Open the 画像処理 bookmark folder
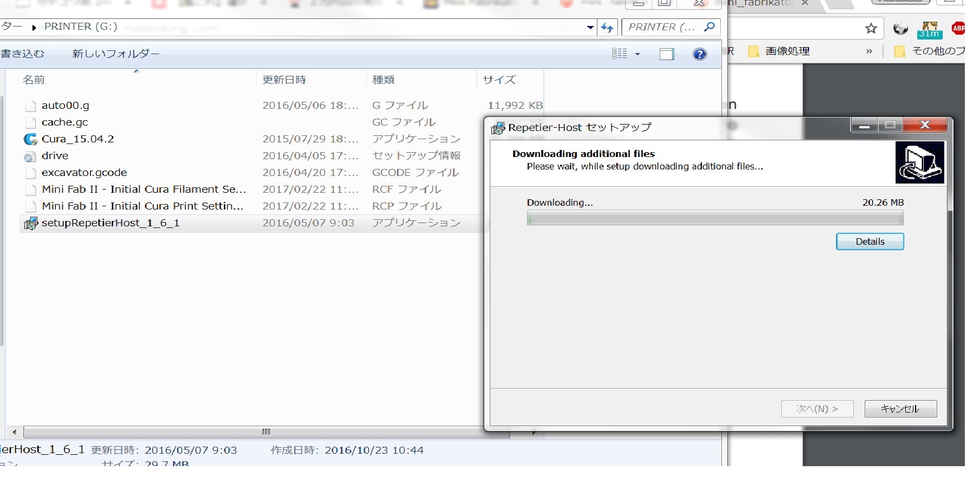The image size is (980, 477). point(779,51)
